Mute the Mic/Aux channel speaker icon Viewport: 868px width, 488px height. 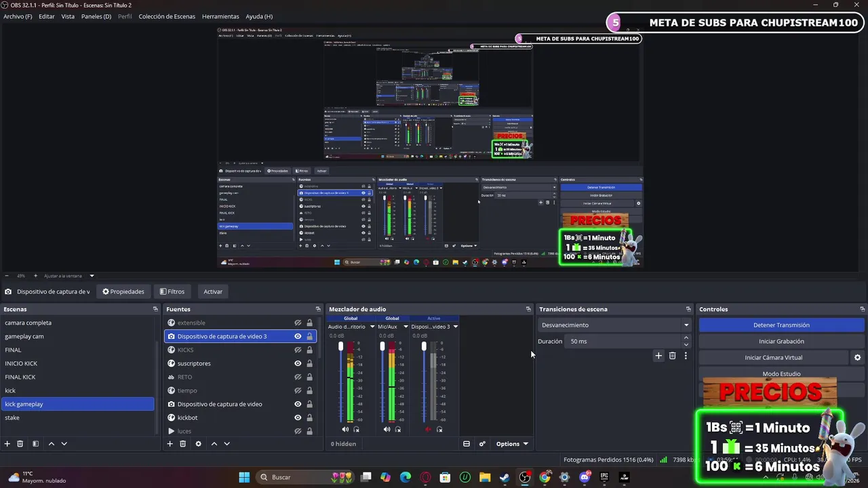tap(387, 429)
